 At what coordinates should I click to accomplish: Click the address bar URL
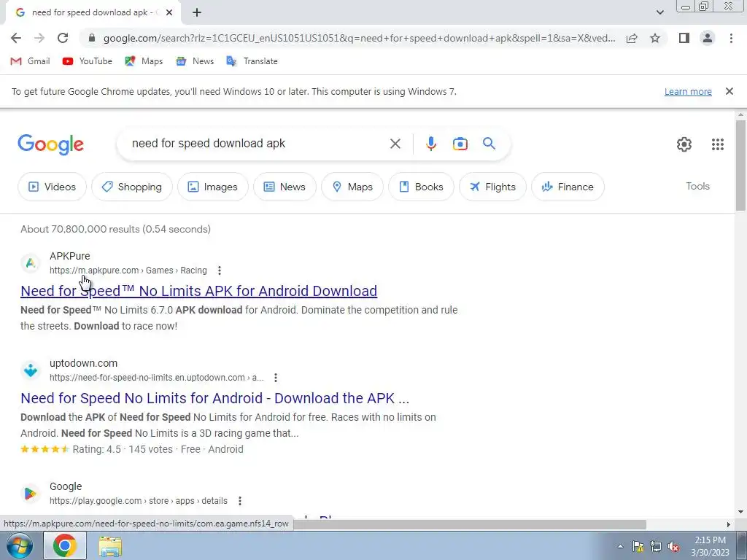click(x=359, y=38)
